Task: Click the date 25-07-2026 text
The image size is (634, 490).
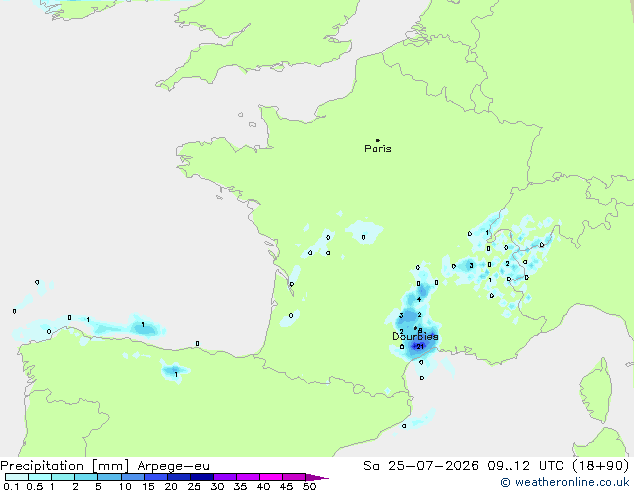Action: coord(433,466)
